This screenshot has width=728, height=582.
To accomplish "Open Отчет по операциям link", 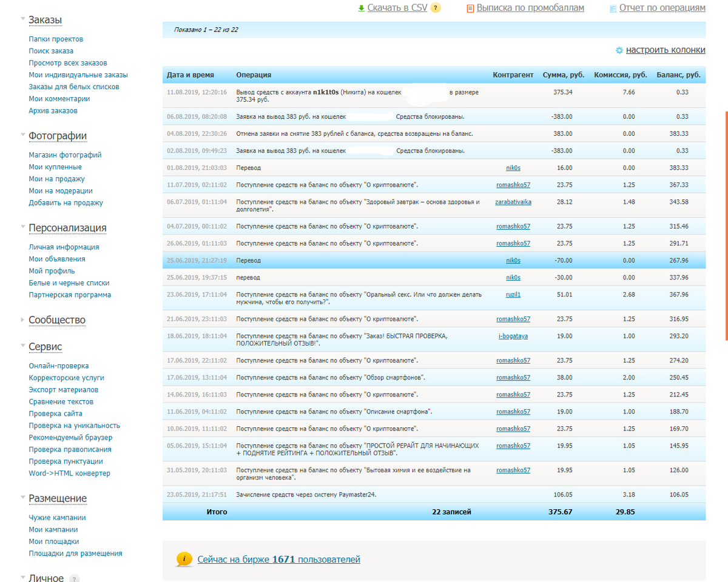I will click(662, 8).
